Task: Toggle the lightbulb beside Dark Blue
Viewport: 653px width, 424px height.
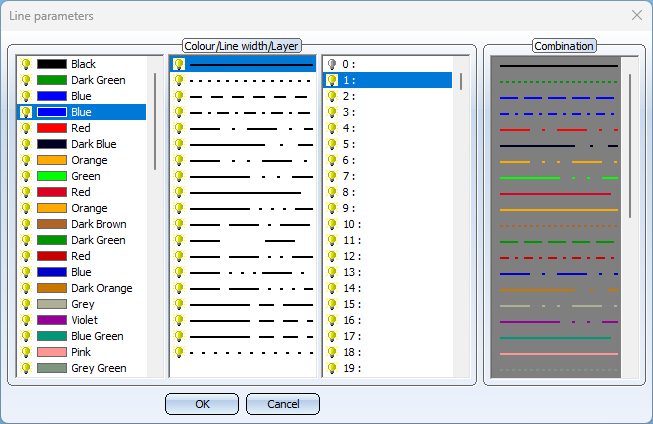Action: click(26, 144)
